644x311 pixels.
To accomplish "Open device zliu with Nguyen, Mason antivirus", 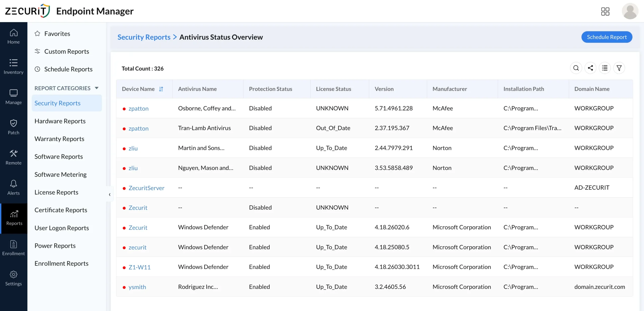I will [133, 168].
